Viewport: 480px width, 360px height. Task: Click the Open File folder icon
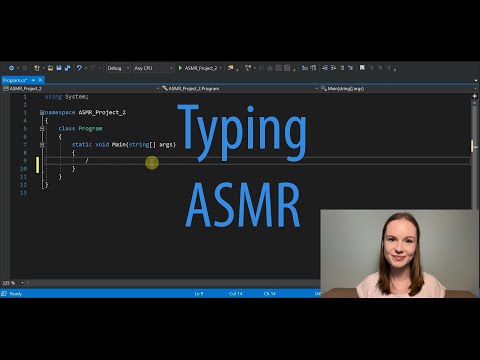click(x=50, y=68)
